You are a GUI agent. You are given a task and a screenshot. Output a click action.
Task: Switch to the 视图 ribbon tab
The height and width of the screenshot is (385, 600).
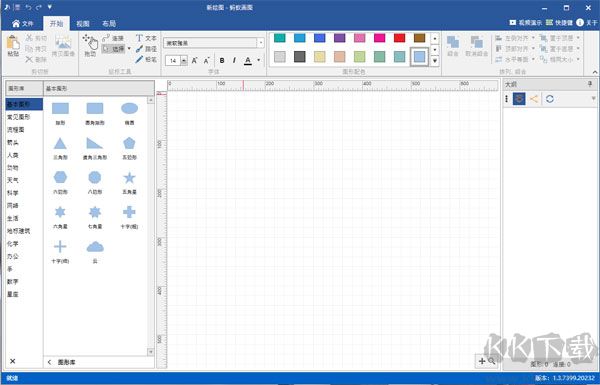[x=83, y=24]
